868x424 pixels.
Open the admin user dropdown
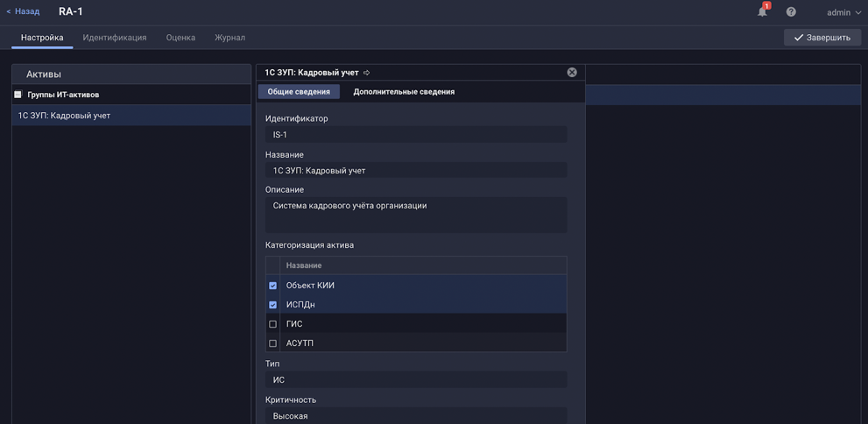tap(843, 12)
